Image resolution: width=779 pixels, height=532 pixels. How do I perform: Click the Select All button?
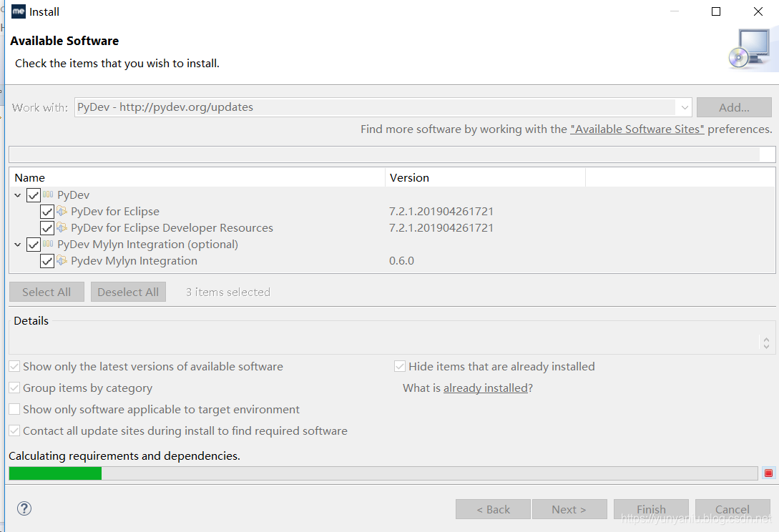tap(46, 292)
